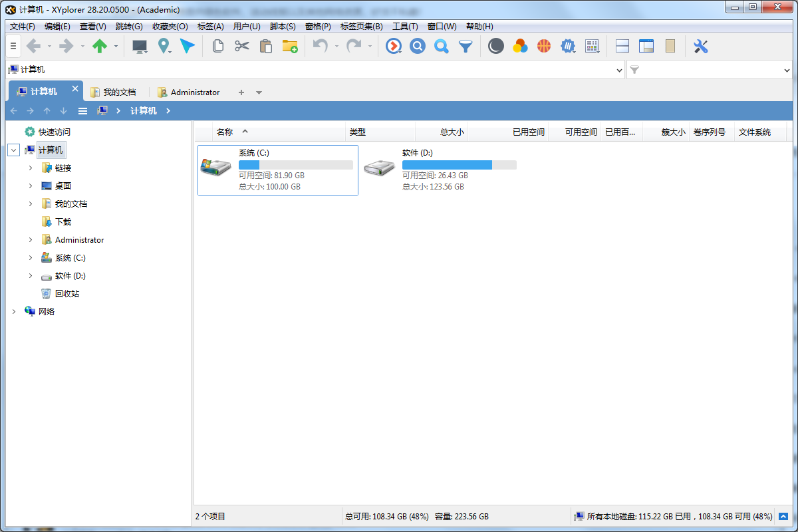798x532 pixels.
Task: Toggle the dark mode moon icon
Action: tap(495, 46)
